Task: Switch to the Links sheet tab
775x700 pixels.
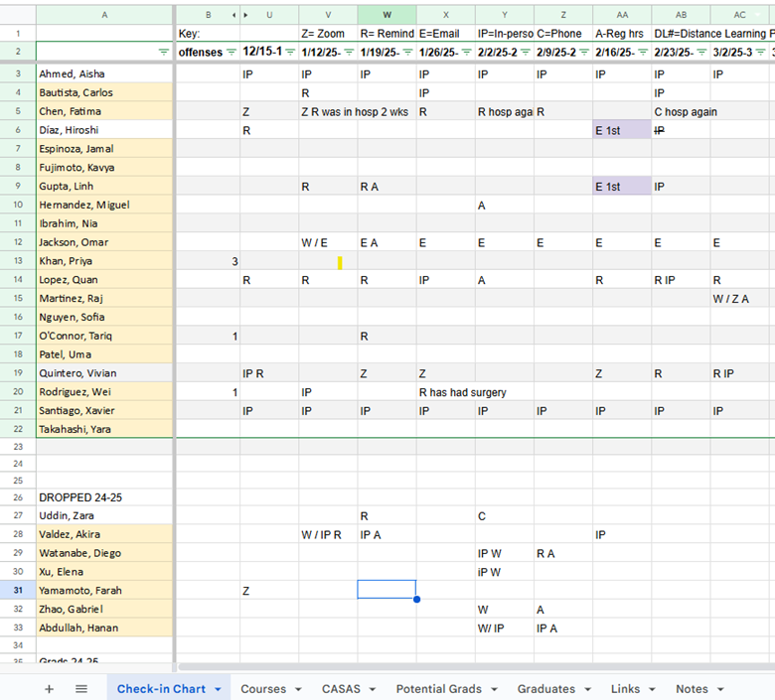Action: coord(625,689)
